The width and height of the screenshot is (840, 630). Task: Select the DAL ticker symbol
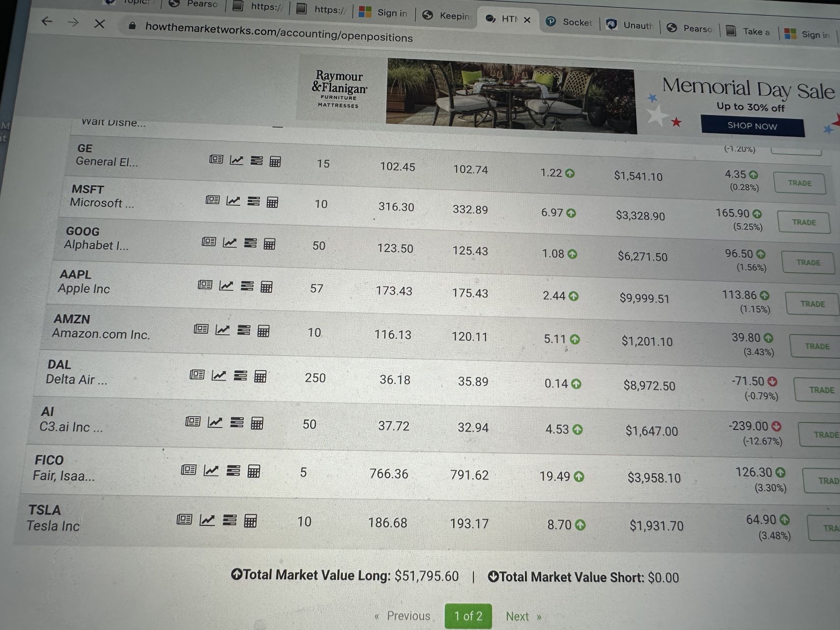pyautogui.click(x=59, y=365)
